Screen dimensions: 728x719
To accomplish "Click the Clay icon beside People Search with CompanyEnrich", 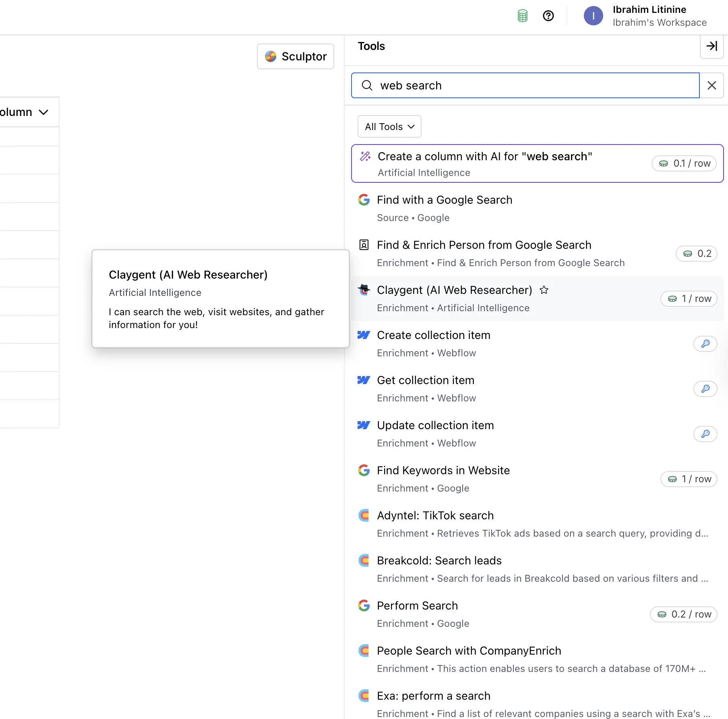I will (364, 651).
